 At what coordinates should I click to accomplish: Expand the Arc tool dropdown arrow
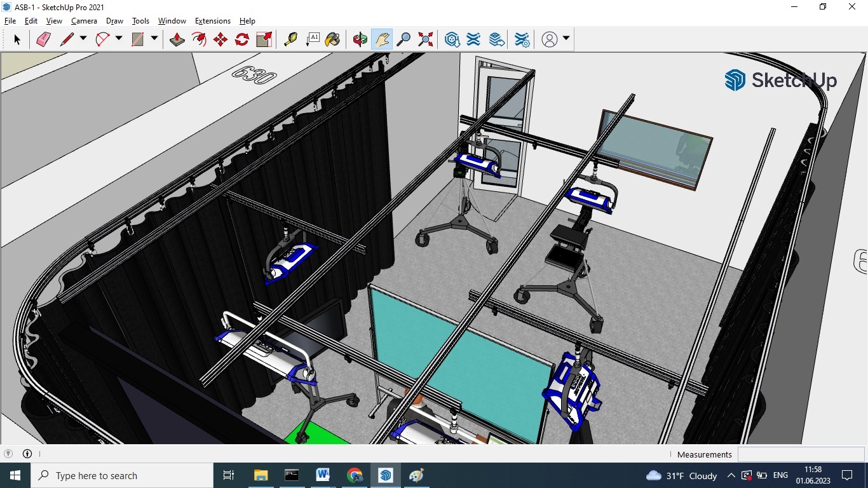coord(119,39)
